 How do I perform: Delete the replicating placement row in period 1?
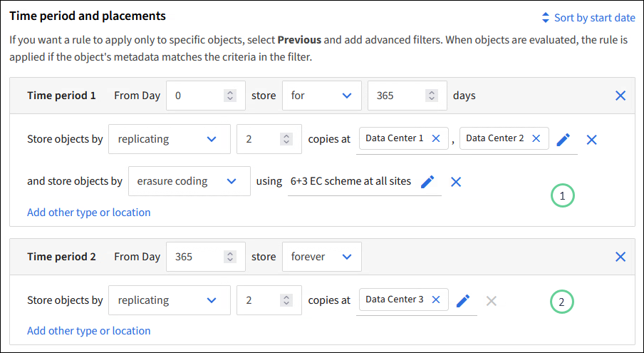(591, 140)
